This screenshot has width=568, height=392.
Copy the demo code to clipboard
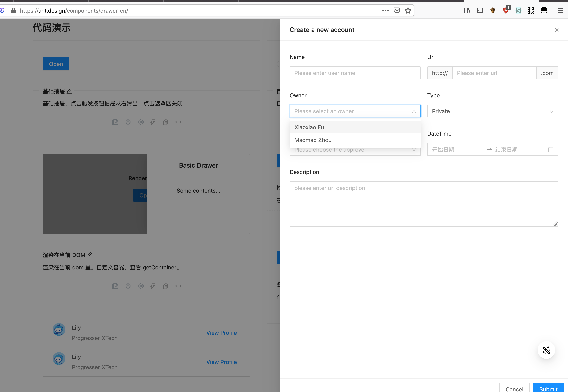(165, 122)
